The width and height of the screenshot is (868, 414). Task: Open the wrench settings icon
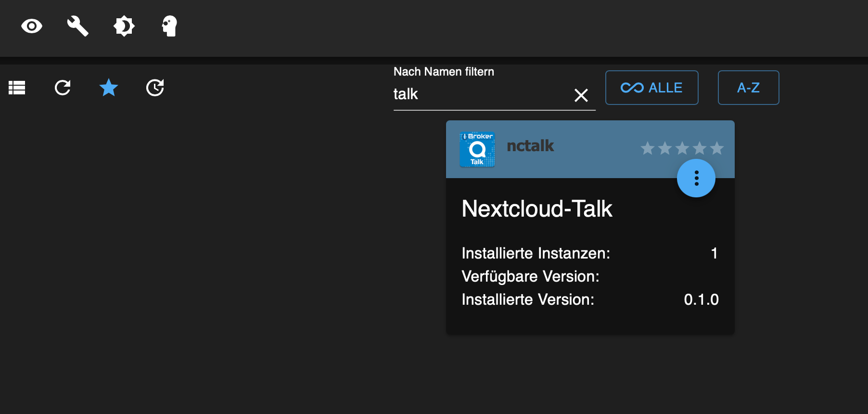[x=77, y=26]
